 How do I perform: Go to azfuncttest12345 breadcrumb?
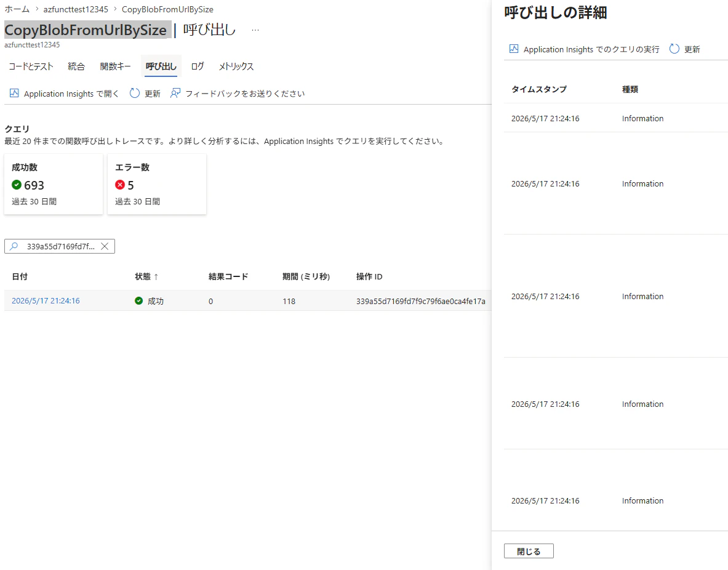coord(76,9)
